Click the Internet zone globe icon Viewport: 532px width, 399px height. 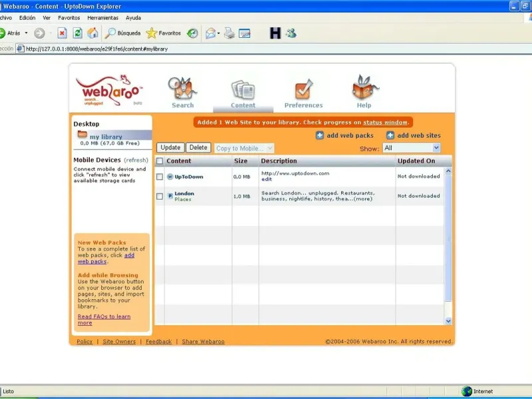tap(467, 391)
